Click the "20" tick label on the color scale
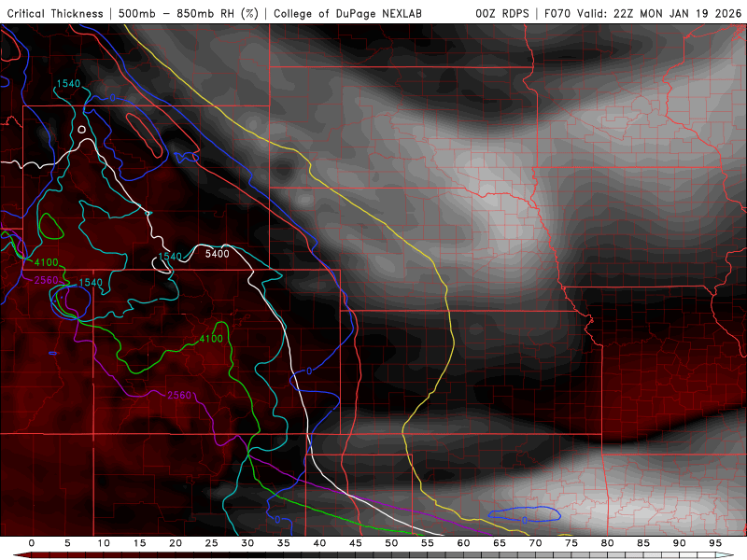This screenshot has height=560, width=747. click(176, 543)
